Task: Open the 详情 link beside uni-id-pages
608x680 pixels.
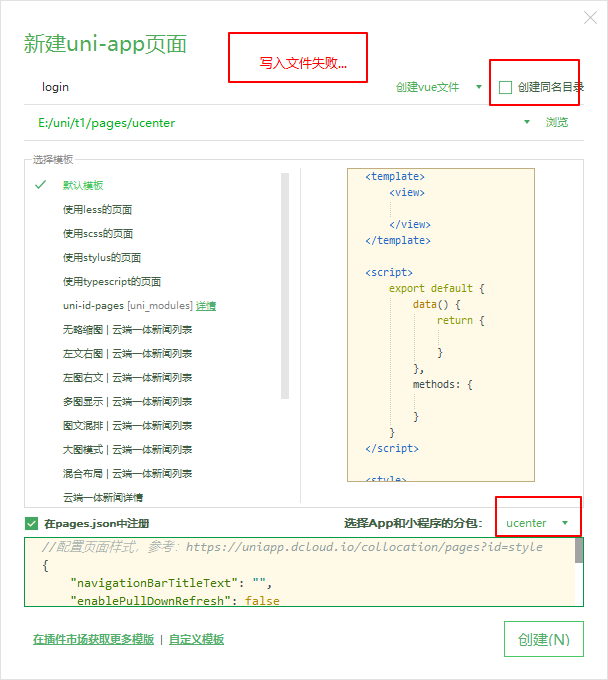Action: (x=206, y=306)
